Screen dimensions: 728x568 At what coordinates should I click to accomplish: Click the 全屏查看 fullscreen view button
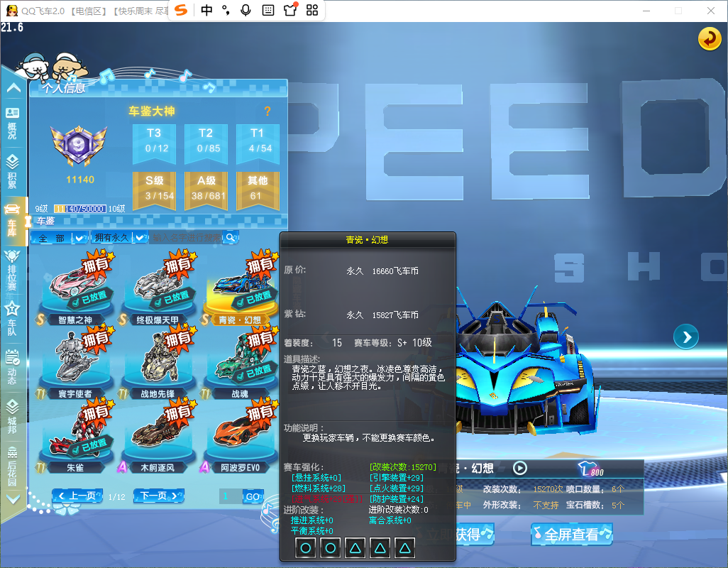[x=572, y=534]
